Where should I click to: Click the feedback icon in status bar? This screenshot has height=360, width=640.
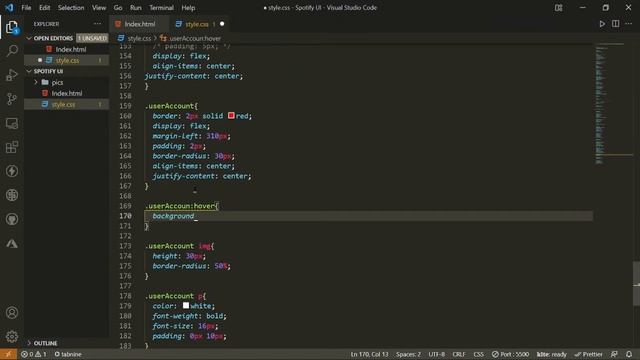[614, 354]
